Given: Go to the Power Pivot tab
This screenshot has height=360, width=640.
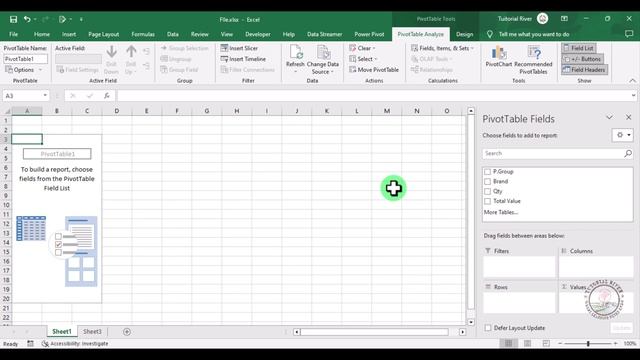Looking at the screenshot, I should click(369, 34).
